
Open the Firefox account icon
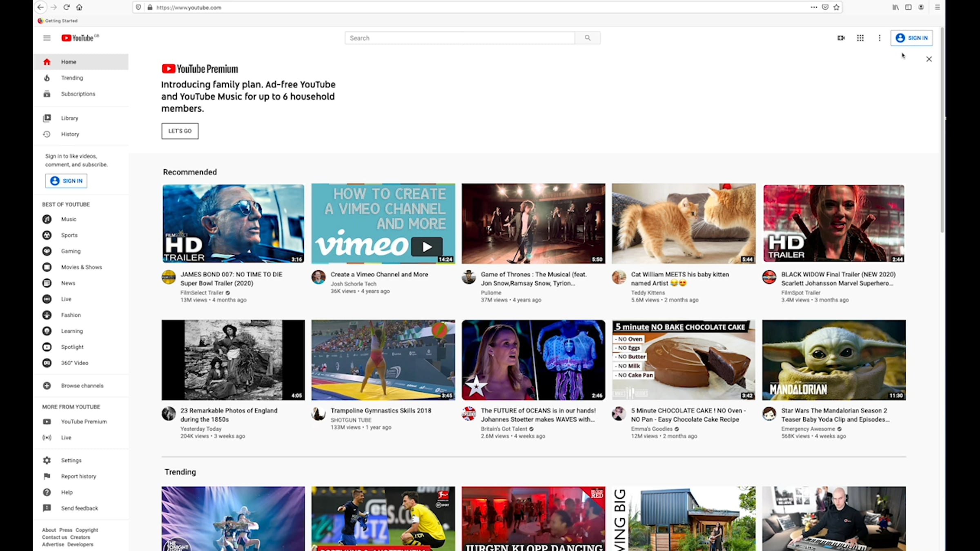coord(921,7)
